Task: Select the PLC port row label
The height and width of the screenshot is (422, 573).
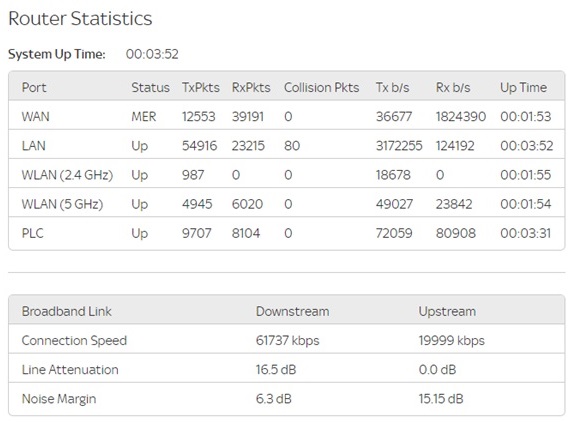Action: (33, 233)
